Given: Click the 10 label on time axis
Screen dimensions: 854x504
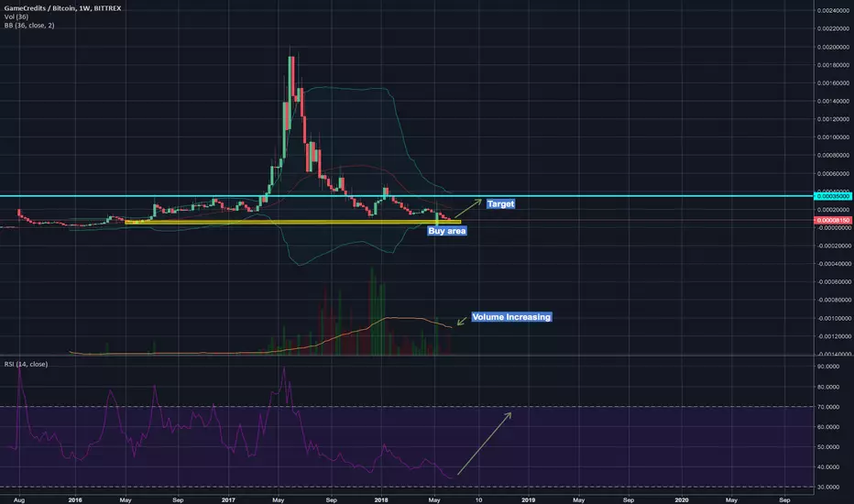Looking at the screenshot, I should pyautogui.click(x=478, y=499).
